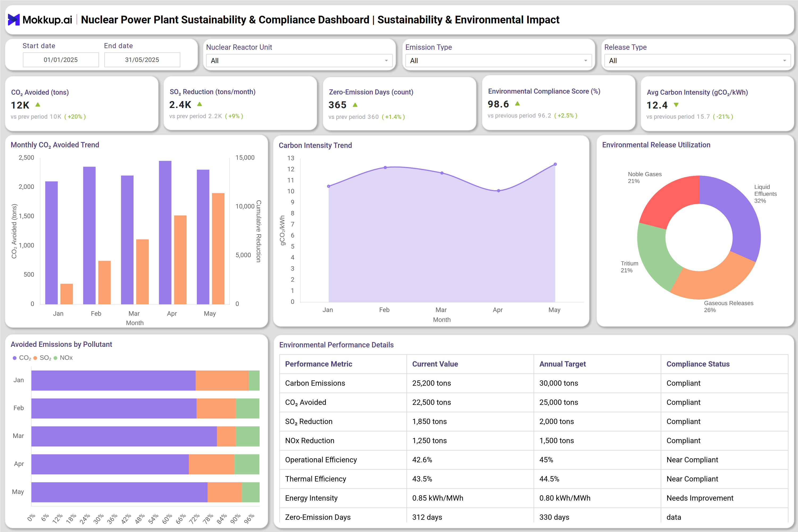Sort by Current Value column header

(435, 364)
